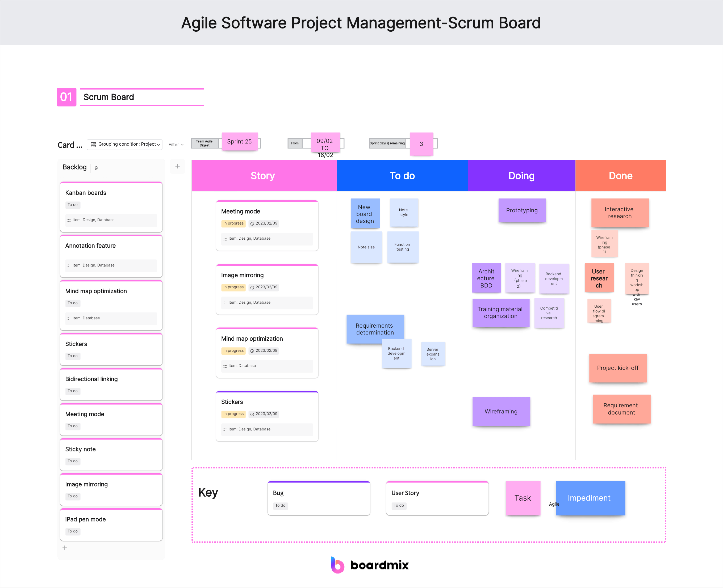
Task: Click the add card plus below iPad pen mode
Action: click(65, 548)
